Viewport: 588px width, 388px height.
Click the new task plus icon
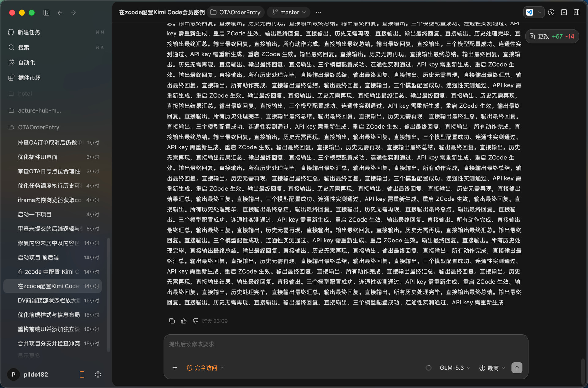11,32
